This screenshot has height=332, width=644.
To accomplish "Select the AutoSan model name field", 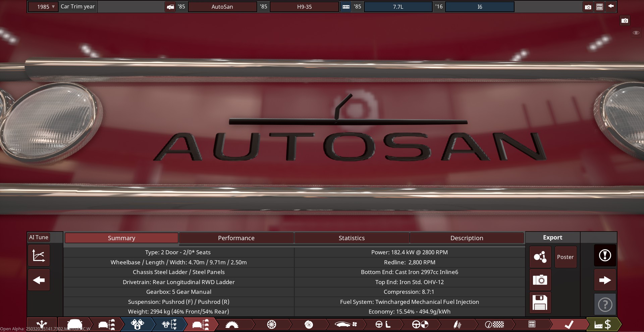I will click(222, 7).
